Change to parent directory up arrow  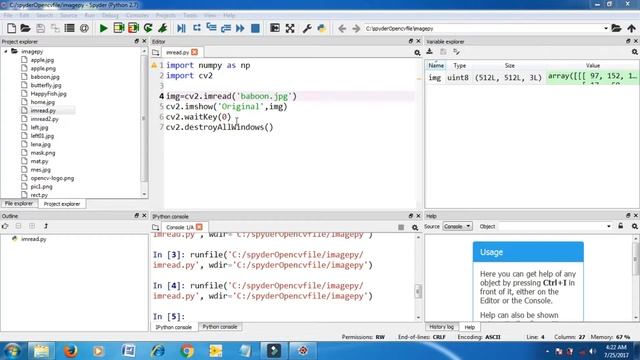click(x=631, y=28)
